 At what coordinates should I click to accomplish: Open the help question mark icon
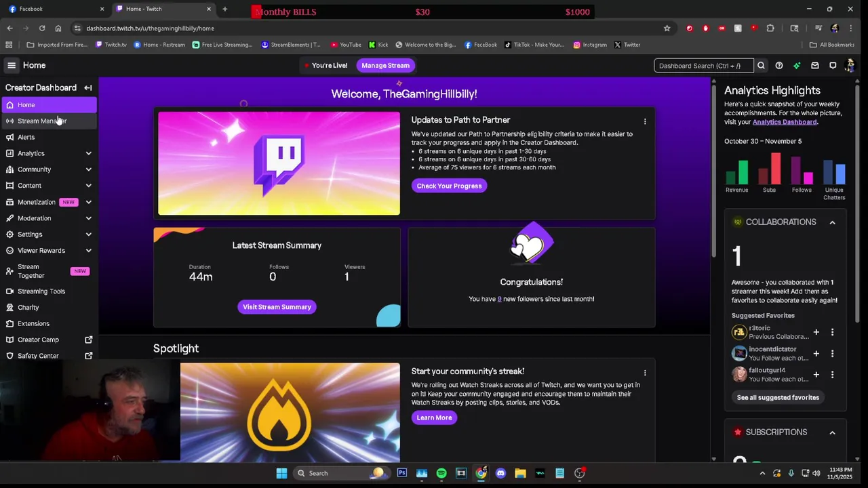pos(779,65)
